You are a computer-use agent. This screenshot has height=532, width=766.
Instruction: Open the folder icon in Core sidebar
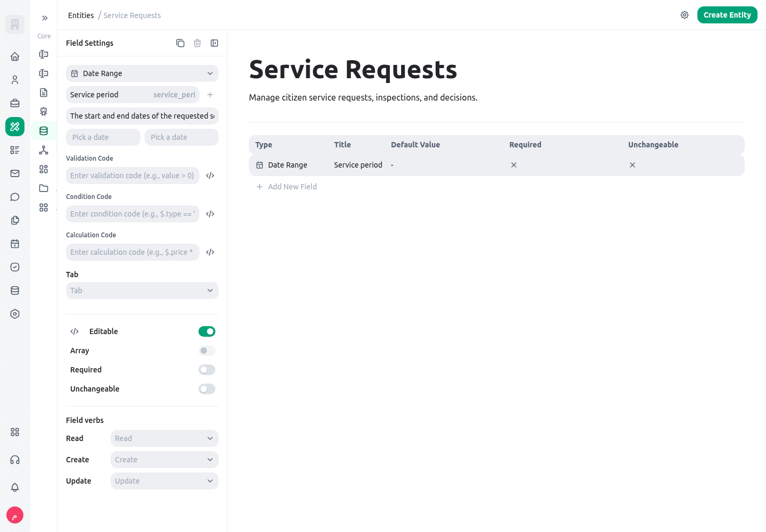44,188
